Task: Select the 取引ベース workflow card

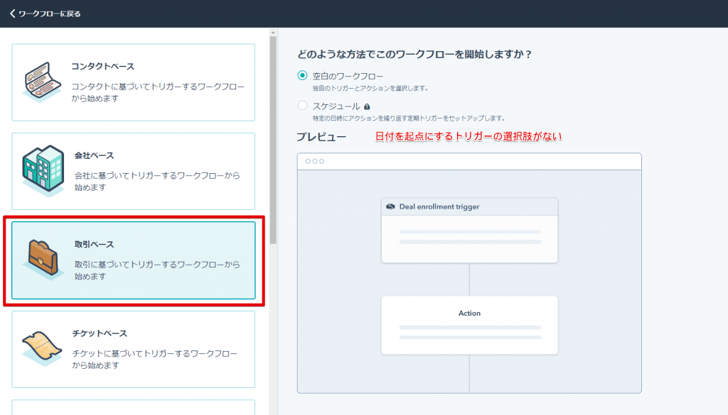Action: (x=133, y=260)
